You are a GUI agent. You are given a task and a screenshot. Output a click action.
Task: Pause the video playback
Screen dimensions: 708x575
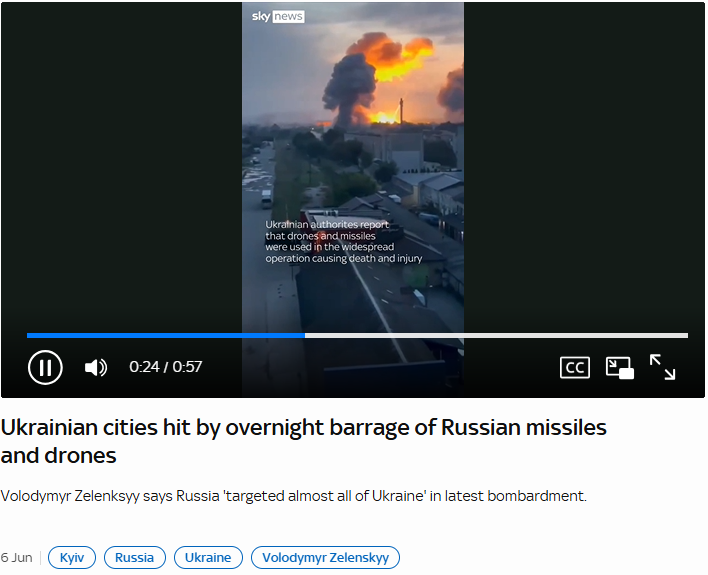45,367
